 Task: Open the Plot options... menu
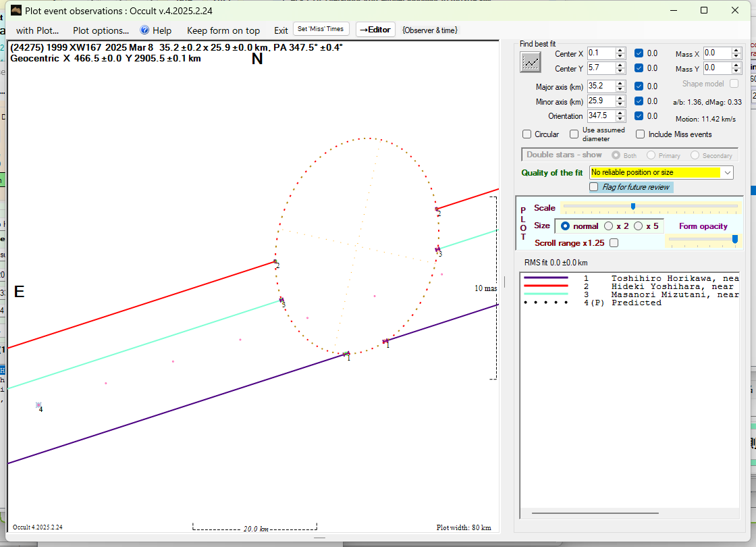101,30
